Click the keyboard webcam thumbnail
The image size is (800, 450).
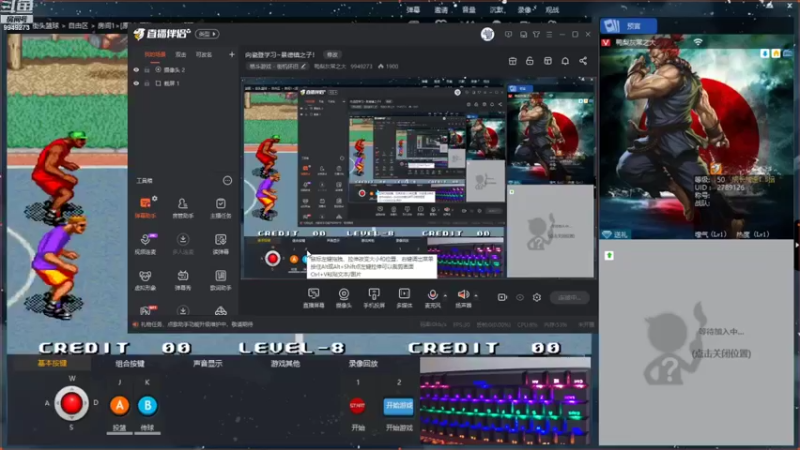pyautogui.click(x=505, y=402)
